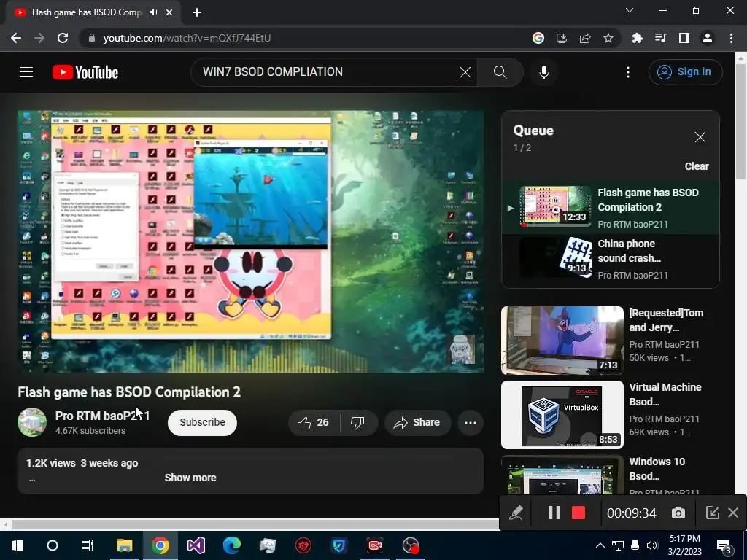Clear the search box text
The width and height of the screenshot is (747, 560).
(x=465, y=72)
